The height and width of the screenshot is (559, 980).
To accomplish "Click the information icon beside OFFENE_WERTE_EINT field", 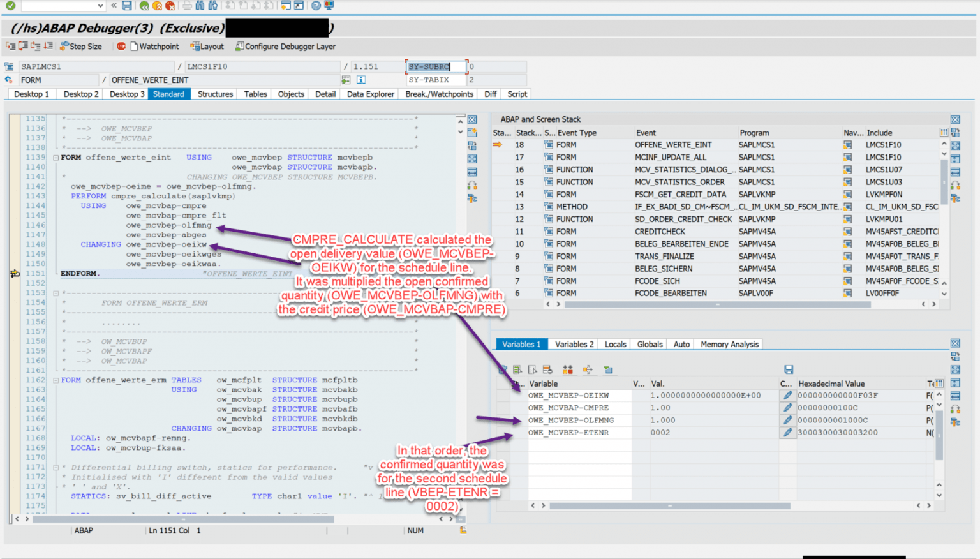I will pos(361,79).
